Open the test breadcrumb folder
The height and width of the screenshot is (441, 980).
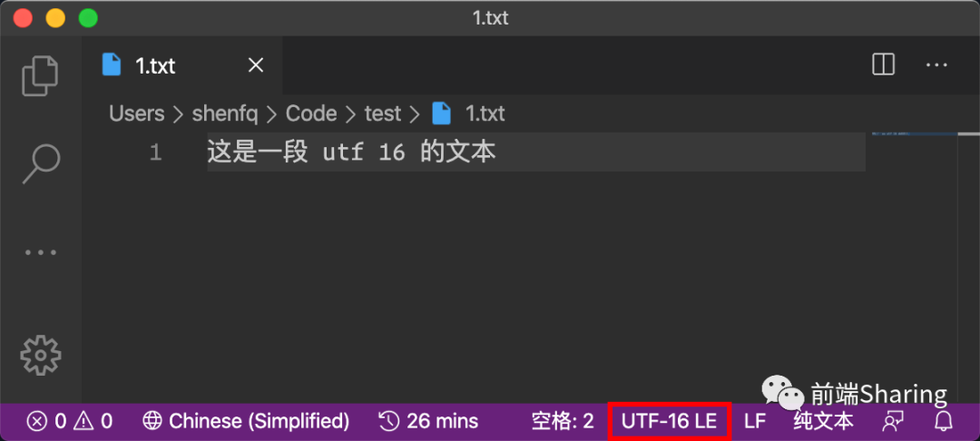tap(382, 113)
